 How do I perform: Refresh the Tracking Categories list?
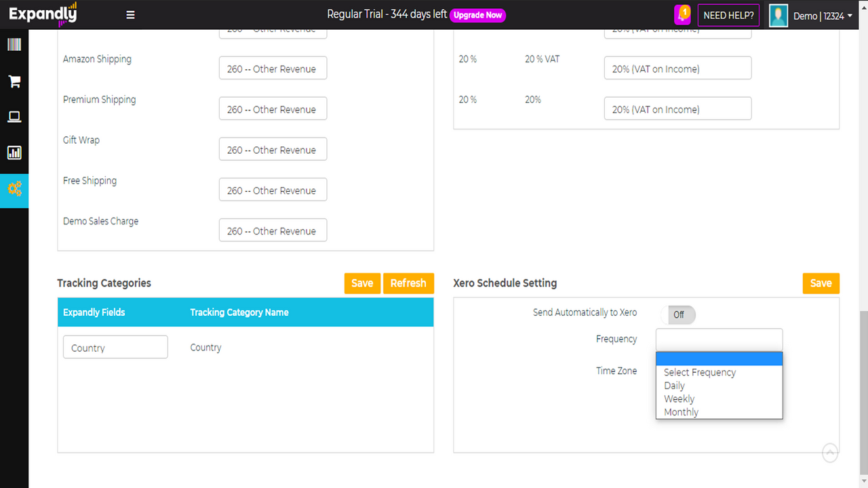[x=408, y=283]
